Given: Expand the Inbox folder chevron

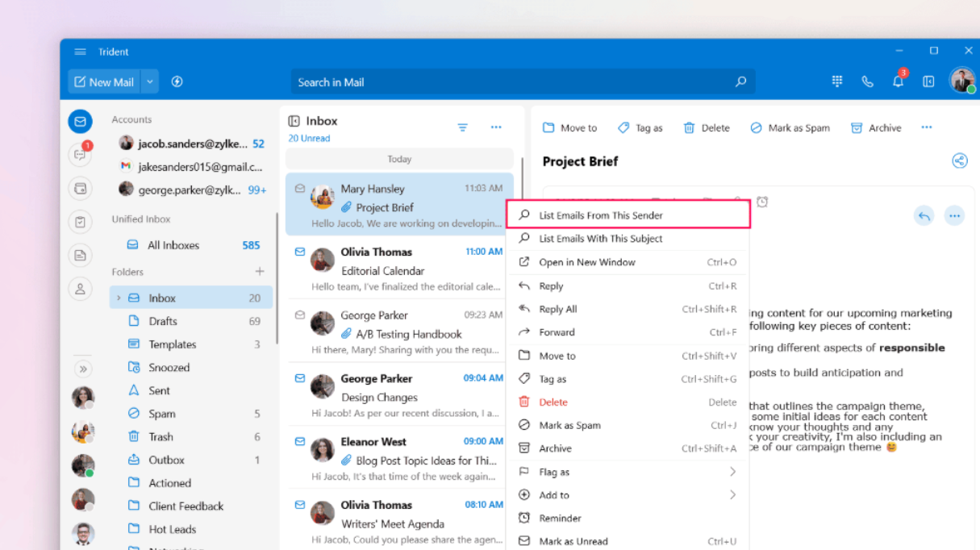Looking at the screenshot, I should [119, 298].
